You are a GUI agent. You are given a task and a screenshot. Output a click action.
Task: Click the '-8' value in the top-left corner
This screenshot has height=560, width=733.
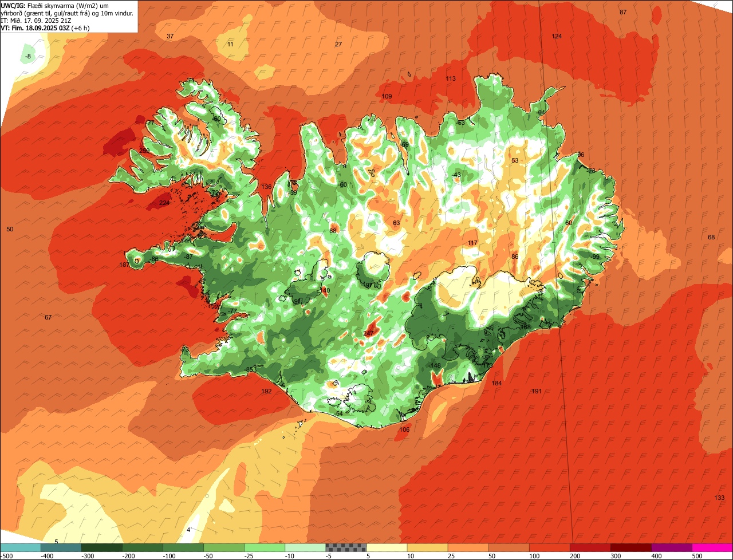[28, 56]
